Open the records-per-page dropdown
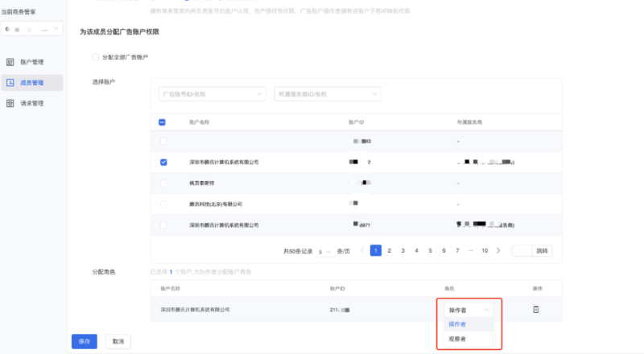This screenshot has height=354, width=644. pos(324,251)
